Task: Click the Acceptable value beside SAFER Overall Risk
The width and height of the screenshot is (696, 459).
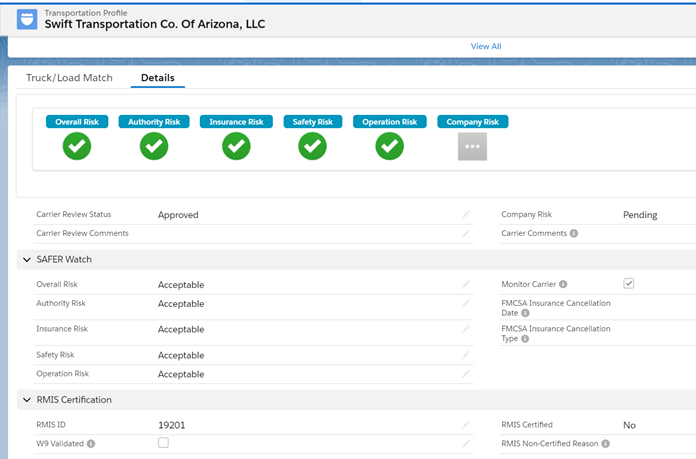Action: tap(181, 285)
